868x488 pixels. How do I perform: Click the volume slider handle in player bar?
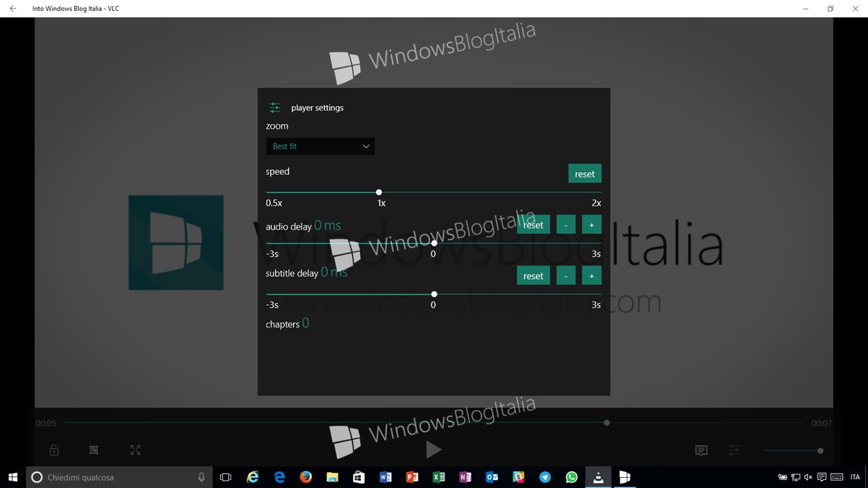coord(821,451)
